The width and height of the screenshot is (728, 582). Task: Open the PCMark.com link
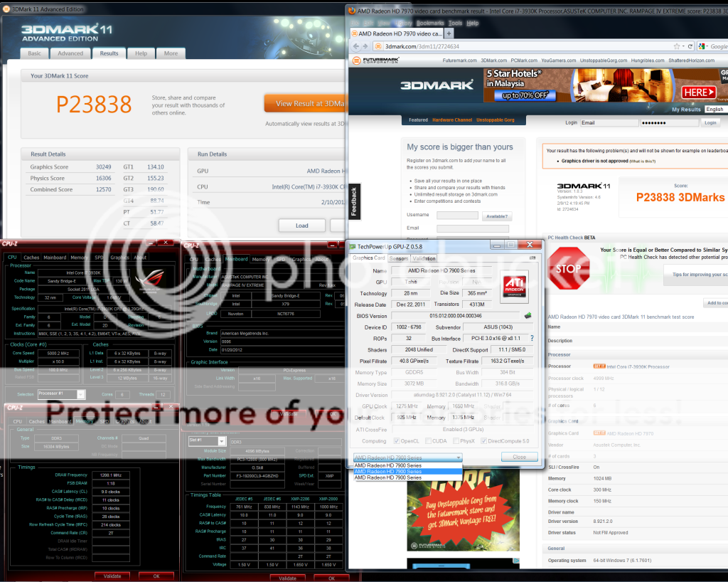[524, 60]
